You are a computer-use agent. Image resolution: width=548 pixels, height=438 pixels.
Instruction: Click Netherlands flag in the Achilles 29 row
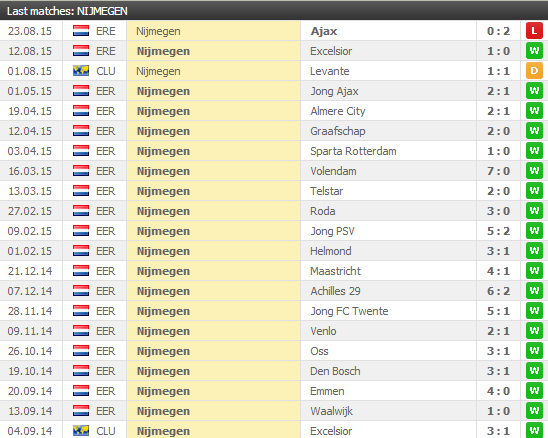(81, 291)
